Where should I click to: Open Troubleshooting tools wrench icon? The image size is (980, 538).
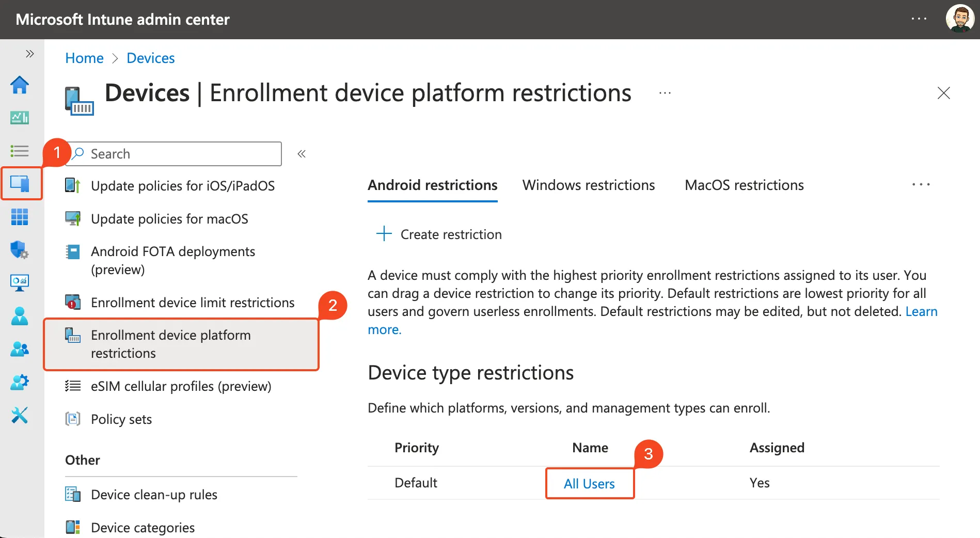click(x=20, y=415)
